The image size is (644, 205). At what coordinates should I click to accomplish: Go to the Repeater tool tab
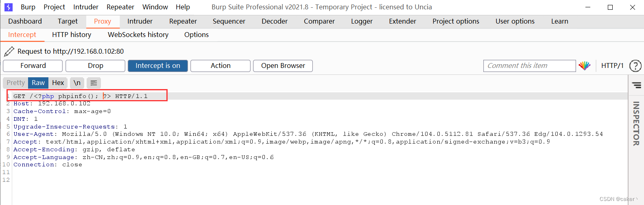tap(183, 21)
